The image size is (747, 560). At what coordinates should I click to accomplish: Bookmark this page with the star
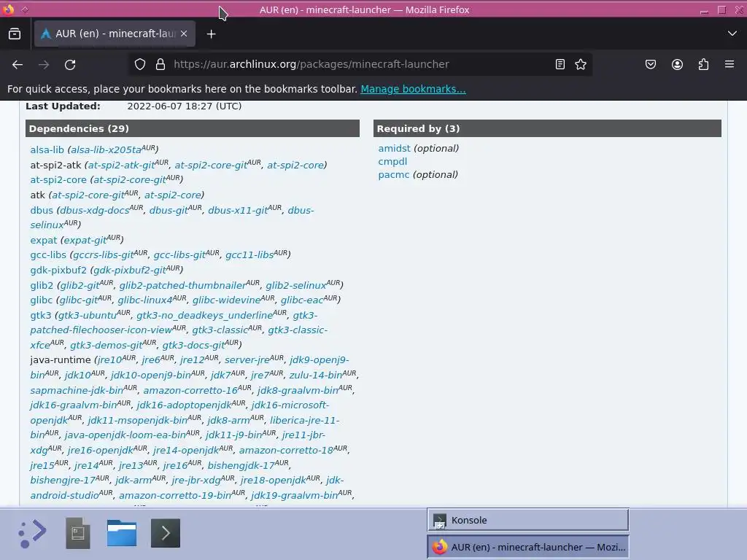pos(580,64)
